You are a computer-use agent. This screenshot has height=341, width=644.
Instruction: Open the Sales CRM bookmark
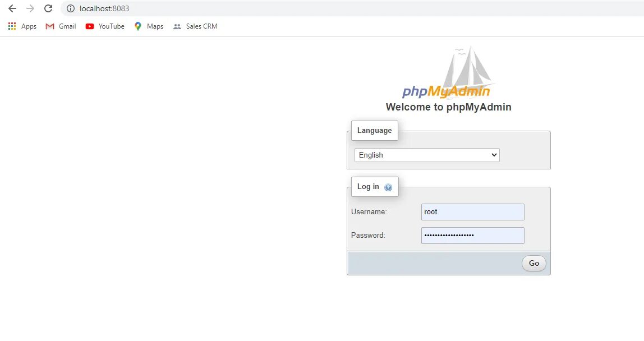point(195,26)
